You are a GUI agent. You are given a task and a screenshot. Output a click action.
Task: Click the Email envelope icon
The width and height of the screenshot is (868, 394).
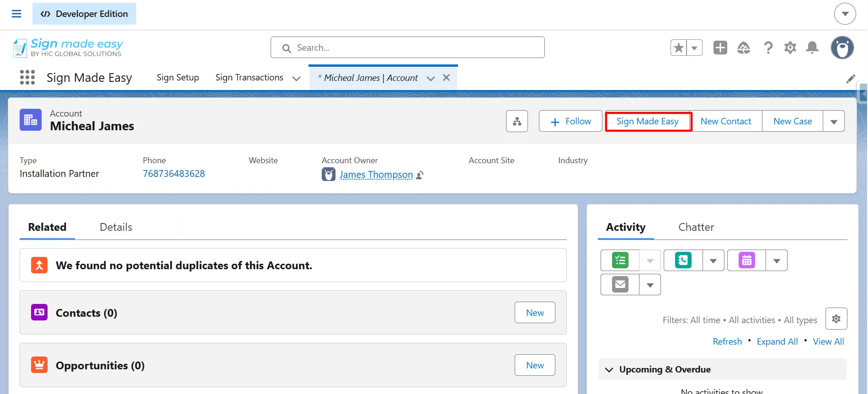(x=620, y=285)
